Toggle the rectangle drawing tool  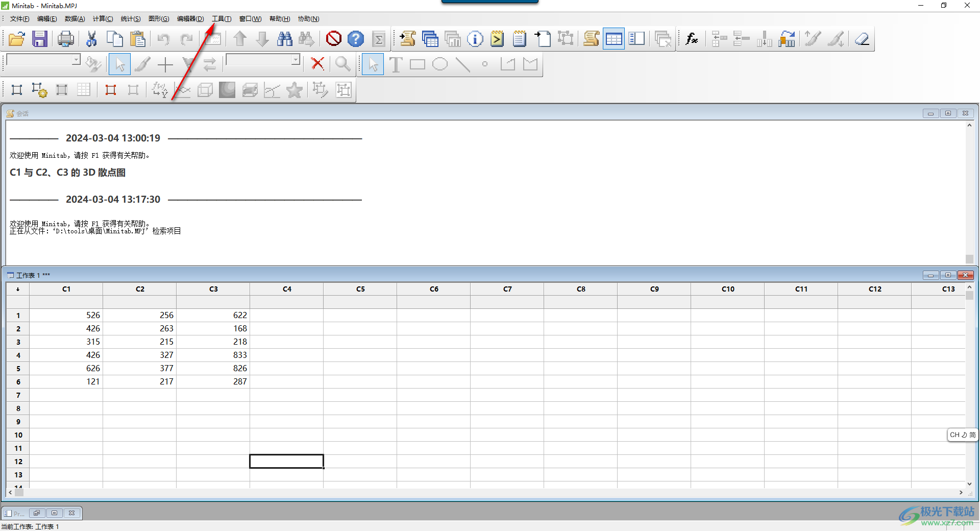tap(418, 64)
